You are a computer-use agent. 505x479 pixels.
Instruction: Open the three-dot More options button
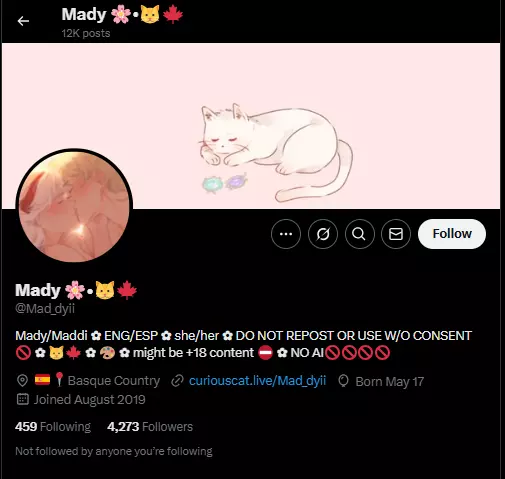[x=286, y=234]
